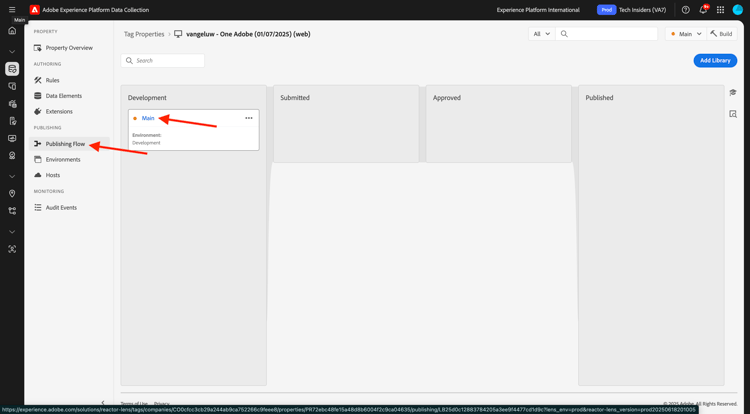Click the Adobe Experience Platform Data Collection title
This screenshot has width=750, height=414.
(96, 10)
